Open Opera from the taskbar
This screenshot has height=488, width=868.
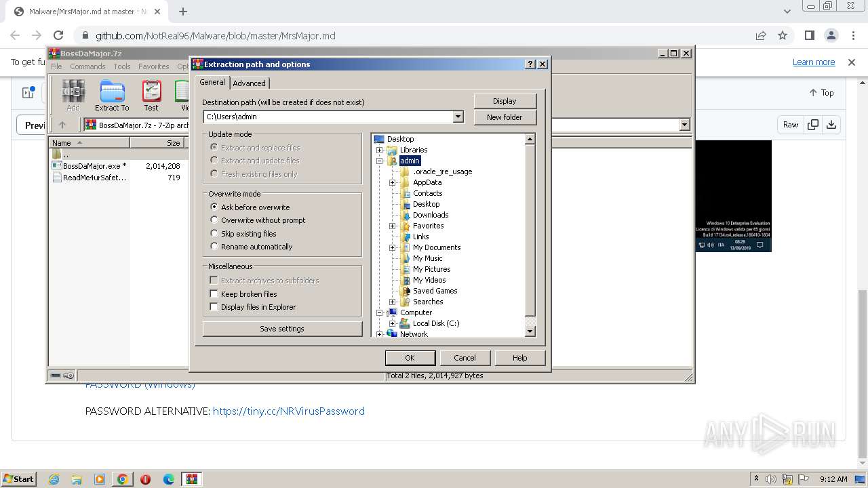(x=146, y=479)
